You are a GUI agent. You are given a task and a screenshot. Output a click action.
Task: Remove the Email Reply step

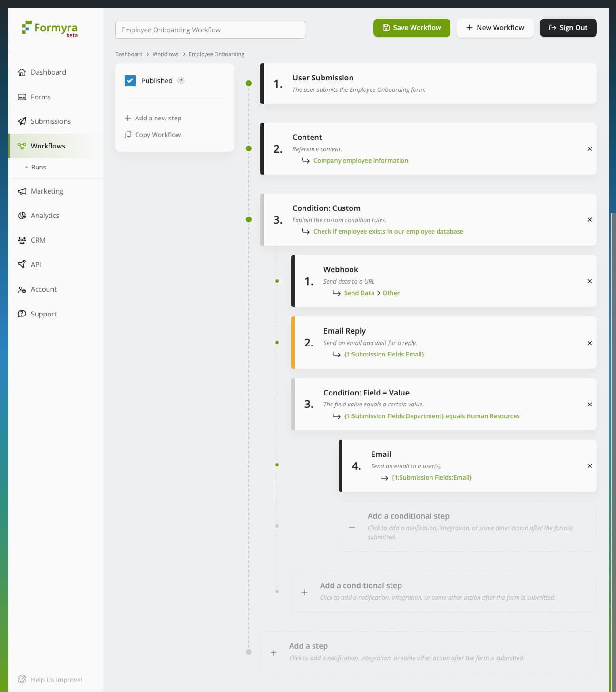589,343
